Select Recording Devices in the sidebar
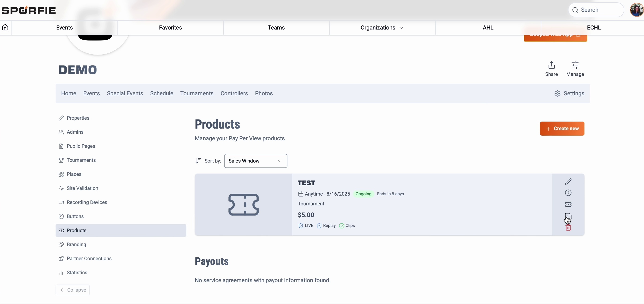This screenshot has height=304, width=644. [x=87, y=202]
